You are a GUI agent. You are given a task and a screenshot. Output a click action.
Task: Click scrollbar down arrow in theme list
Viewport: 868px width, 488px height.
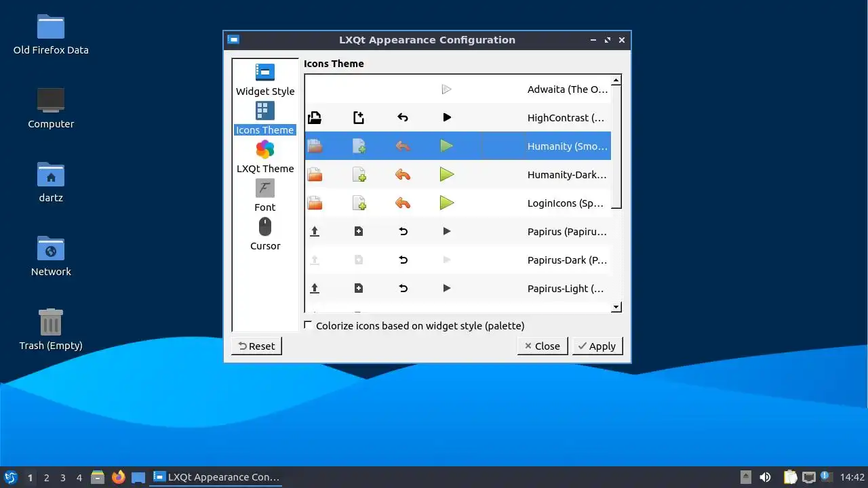pyautogui.click(x=616, y=307)
